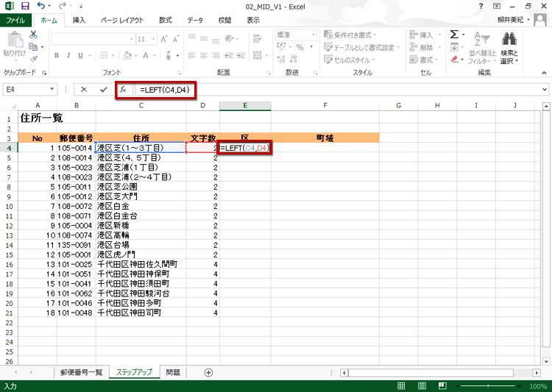The image size is (552, 392).
Task: Open Conditional Formatting (条件付き書式) menu
Action: (x=350, y=35)
